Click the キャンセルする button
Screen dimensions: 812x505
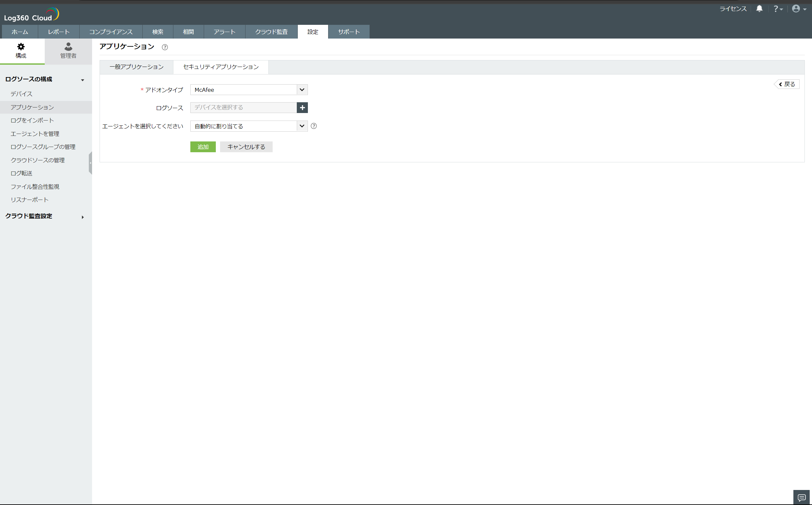(246, 147)
